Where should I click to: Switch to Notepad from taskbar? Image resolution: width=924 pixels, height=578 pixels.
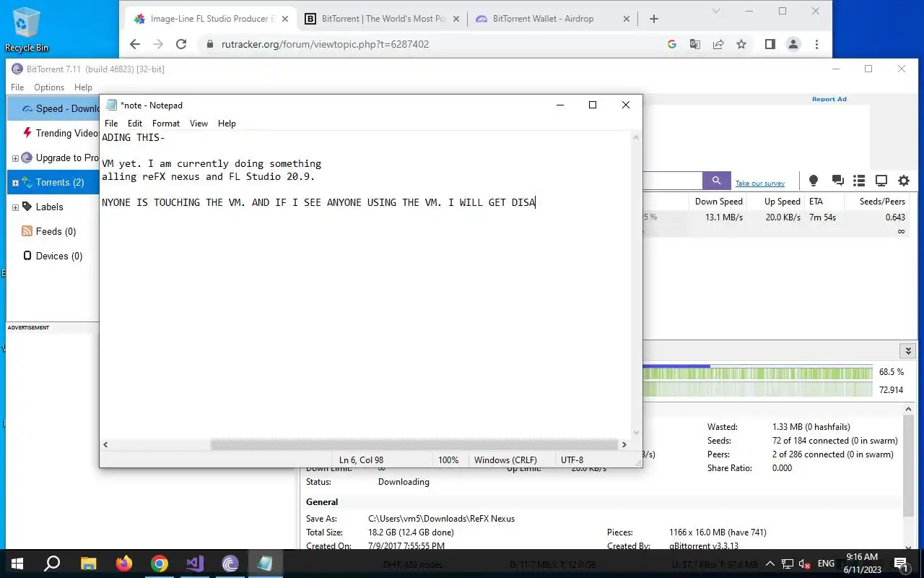pyautogui.click(x=265, y=564)
